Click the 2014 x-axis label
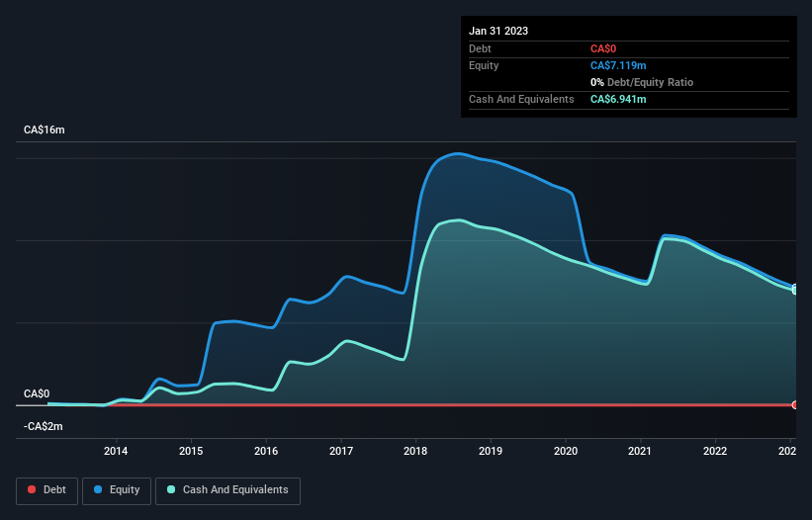This screenshot has height=520, width=812. (x=116, y=451)
